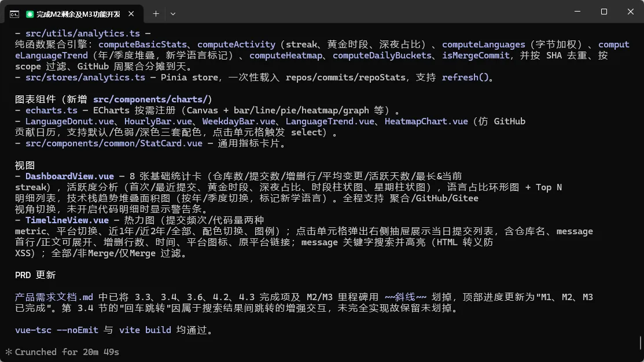Expand the new tab profile dropdown chevron
Image resolution: width=644 pixels, height=362 pixels.
(x=173, y=14)
